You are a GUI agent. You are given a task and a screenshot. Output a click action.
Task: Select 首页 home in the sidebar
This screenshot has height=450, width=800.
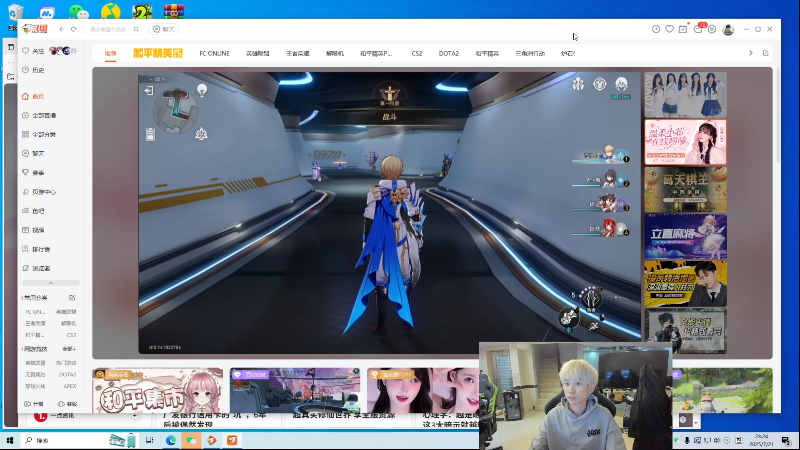click(x=34, y=96)
